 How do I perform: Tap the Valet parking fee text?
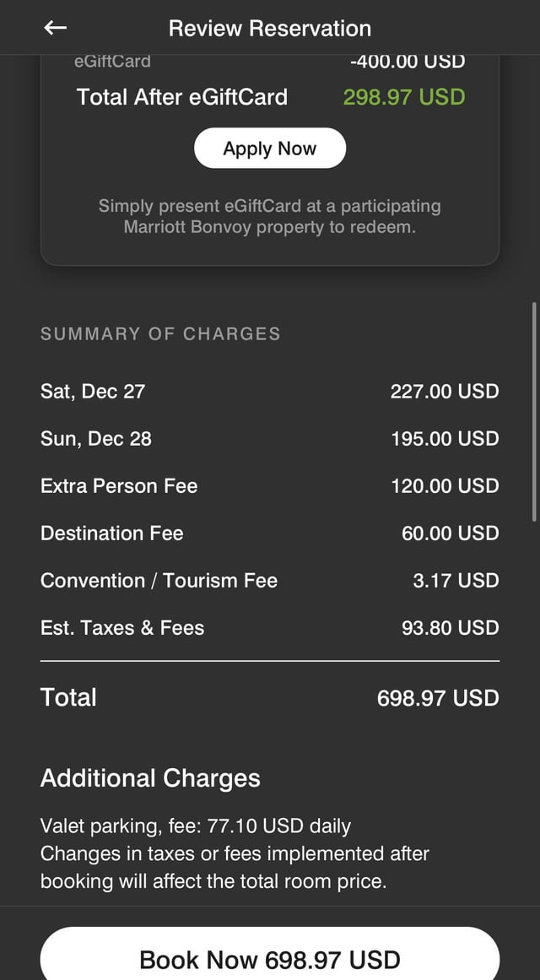click(196, 826)
